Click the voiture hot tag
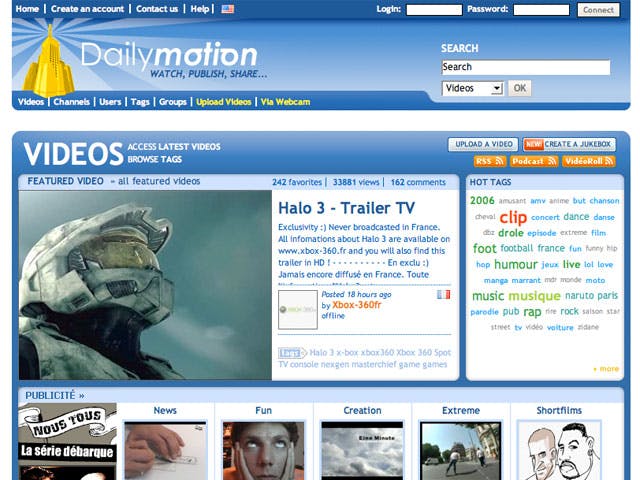This screenshot has width=640, height=480. click(x=560, y=327)
